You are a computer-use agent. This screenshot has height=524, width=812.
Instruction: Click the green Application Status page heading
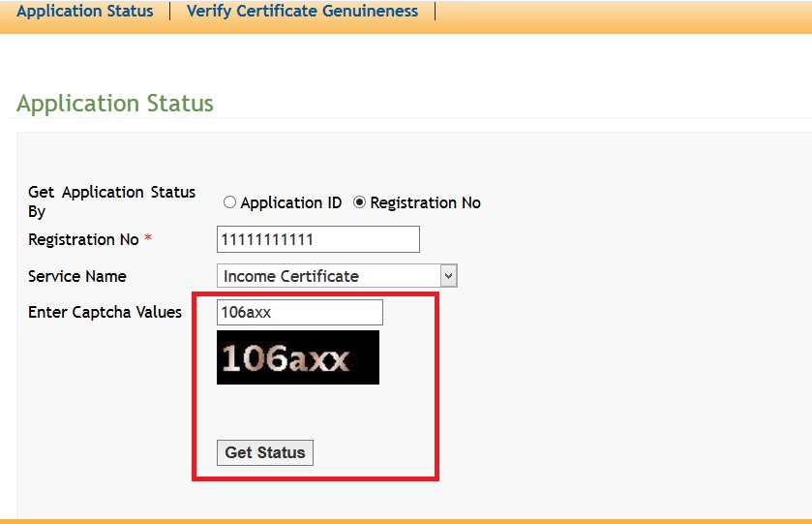(115, 104)
